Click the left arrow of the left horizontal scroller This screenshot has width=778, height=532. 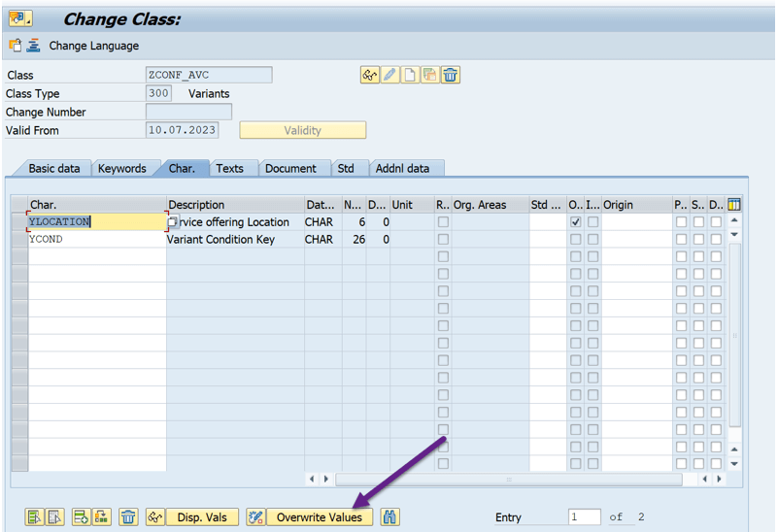[312, 479]
